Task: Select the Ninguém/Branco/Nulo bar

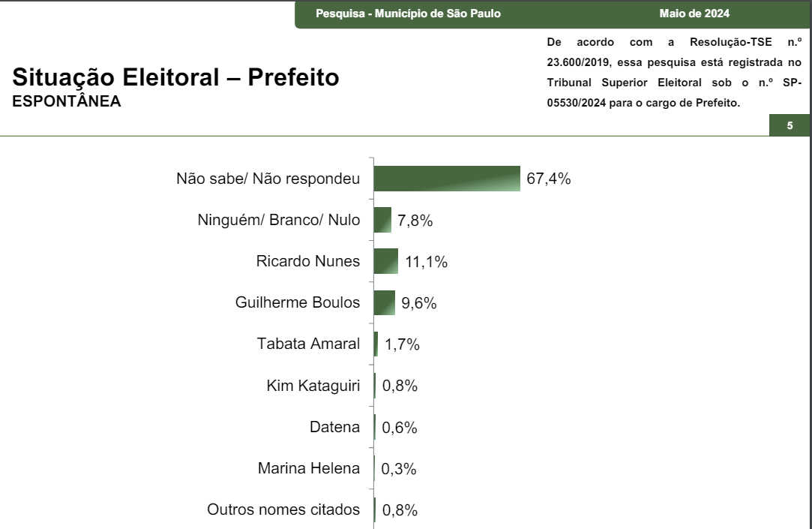Action: click(x=382, y=220)
